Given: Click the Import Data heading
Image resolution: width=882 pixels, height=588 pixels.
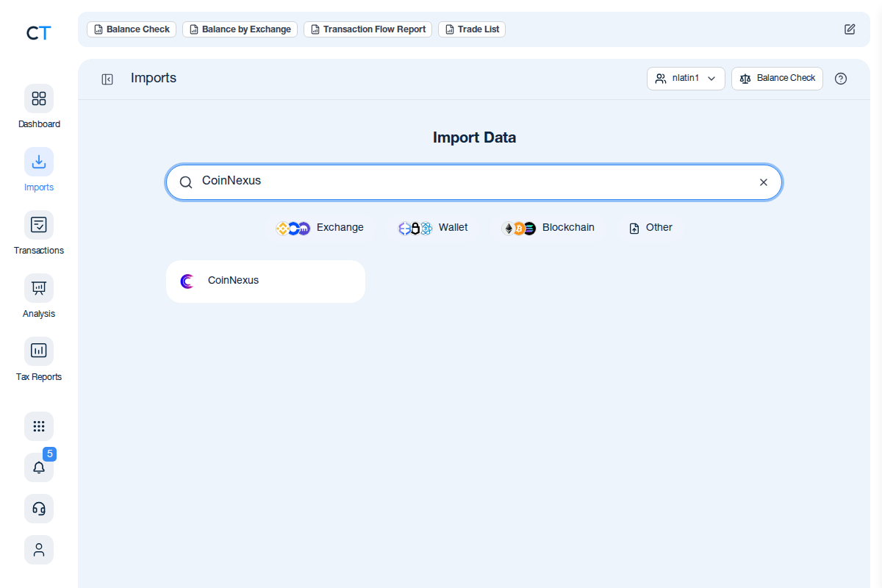Looking at the screenshot, I should [x=474, y=137].
